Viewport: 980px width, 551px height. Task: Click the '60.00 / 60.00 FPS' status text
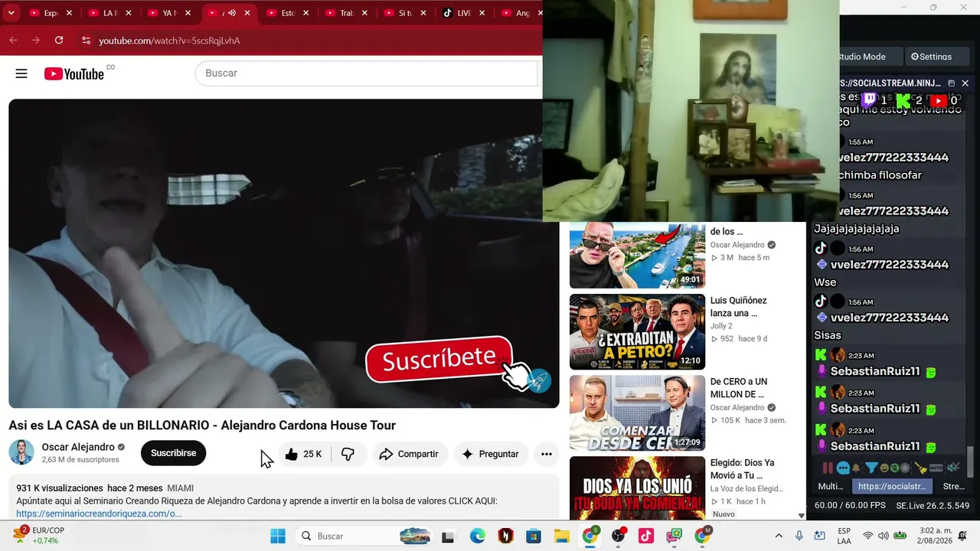(x=850, y=506)
